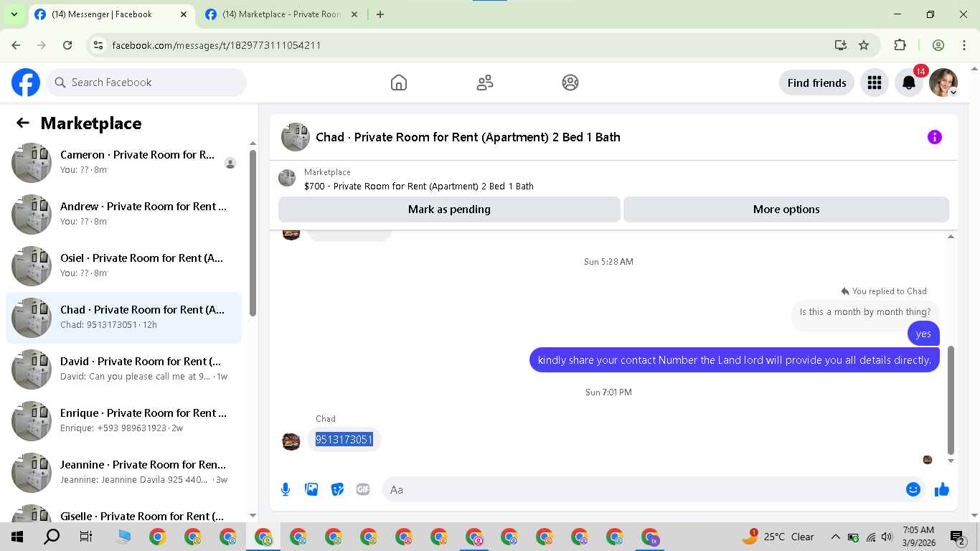The width and height of the screenshot is (980, 551).
Task: Click the 'kindly share your contact Number' message
Action: click(x=735, y=360)
